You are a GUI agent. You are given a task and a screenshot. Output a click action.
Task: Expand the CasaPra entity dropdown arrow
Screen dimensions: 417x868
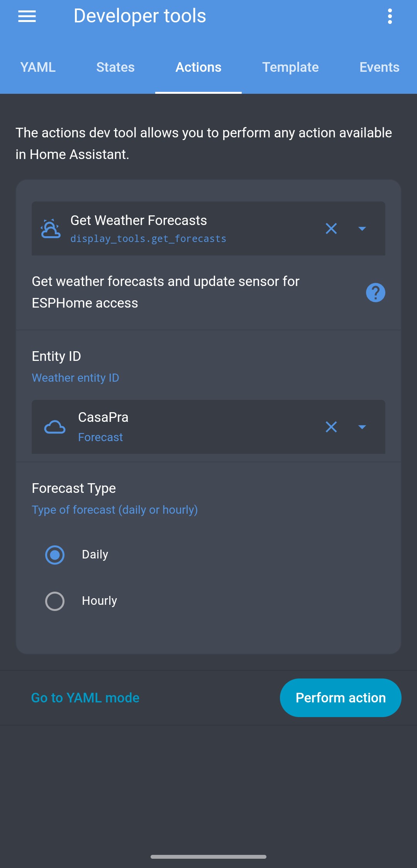click(x=362, y=427)
